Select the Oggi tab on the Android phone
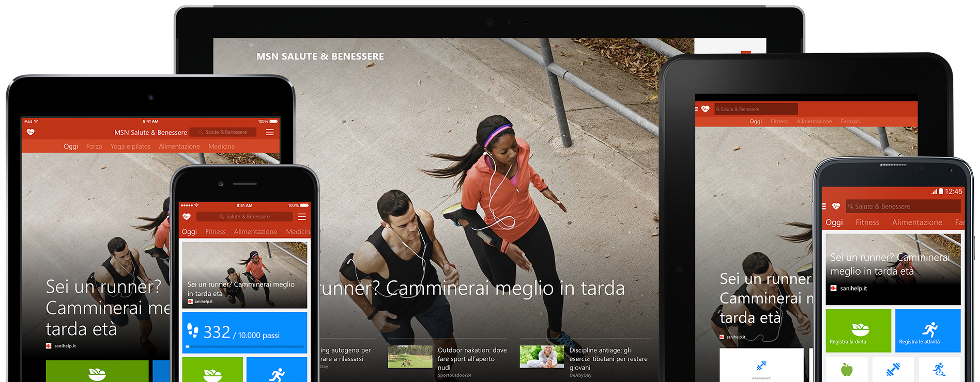This screenshot has height=382, width=980. coord(834,222)
